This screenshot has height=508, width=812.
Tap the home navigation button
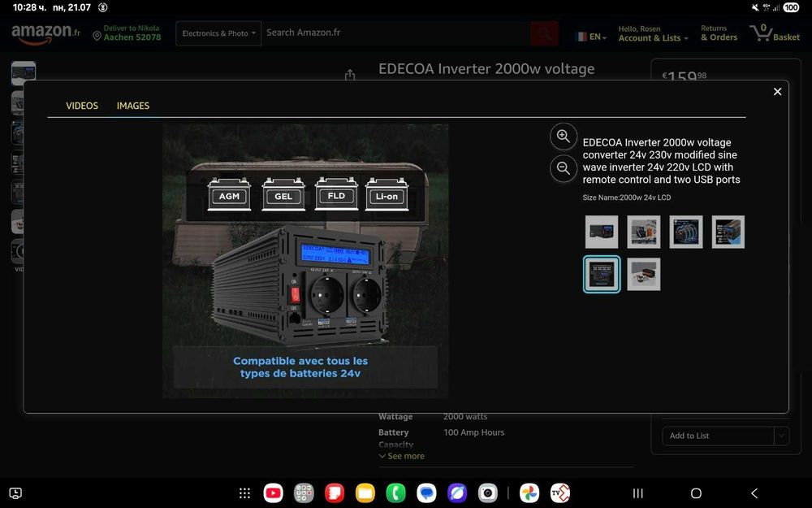pyautogui.click(x=696, y=493)
